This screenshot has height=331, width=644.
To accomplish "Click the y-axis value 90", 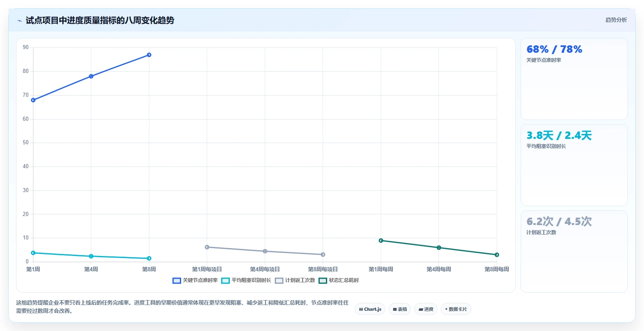I will tap(26, 47).
